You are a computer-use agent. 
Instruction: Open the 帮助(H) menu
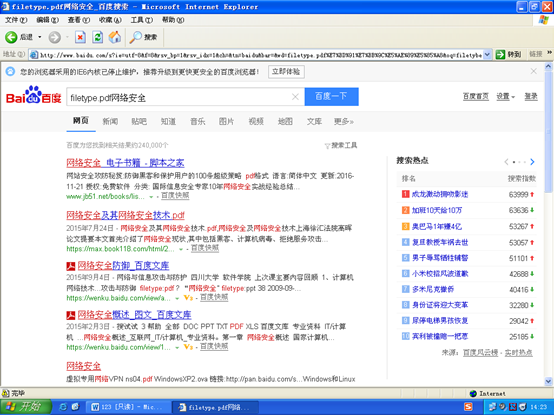click(173, 20)
